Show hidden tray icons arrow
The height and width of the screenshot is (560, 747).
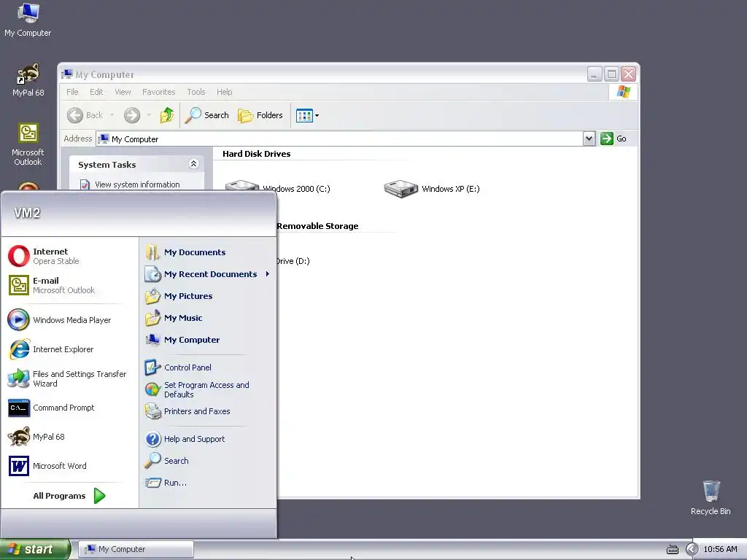point(692,549)
